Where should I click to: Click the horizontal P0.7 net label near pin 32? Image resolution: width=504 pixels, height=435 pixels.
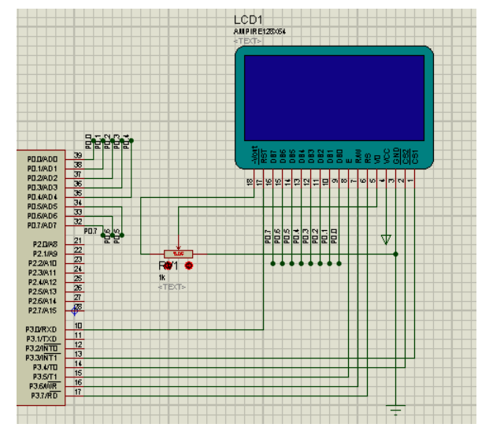pos(91,231)
